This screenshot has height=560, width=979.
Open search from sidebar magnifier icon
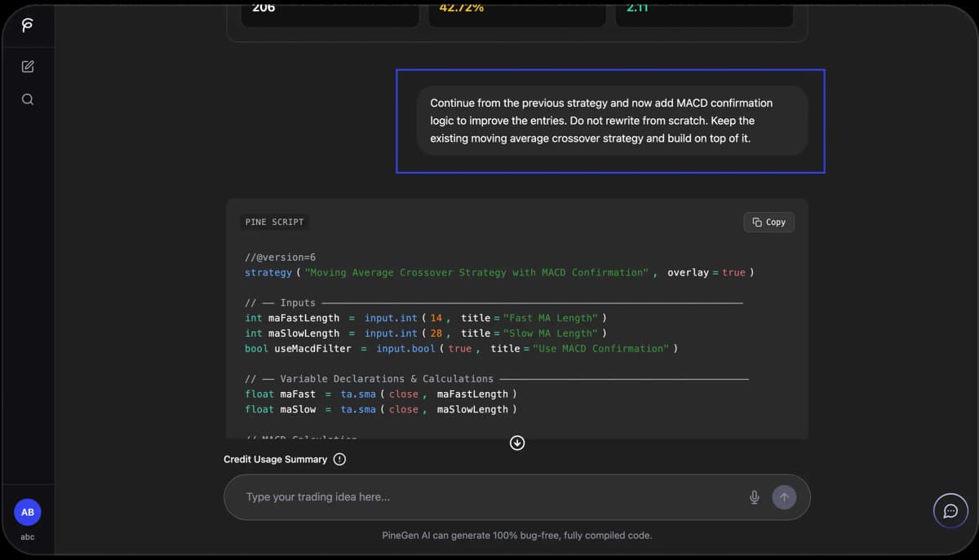pos(28,99)
